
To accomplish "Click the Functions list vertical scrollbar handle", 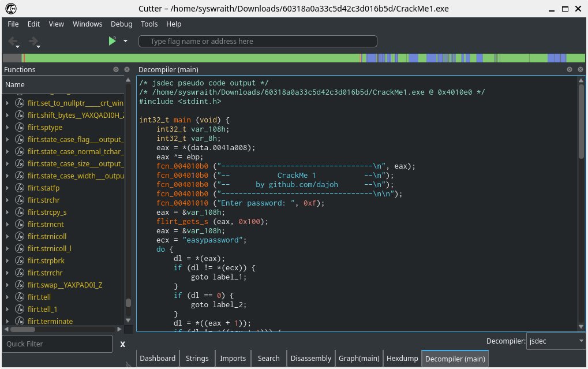I will 128,303.
